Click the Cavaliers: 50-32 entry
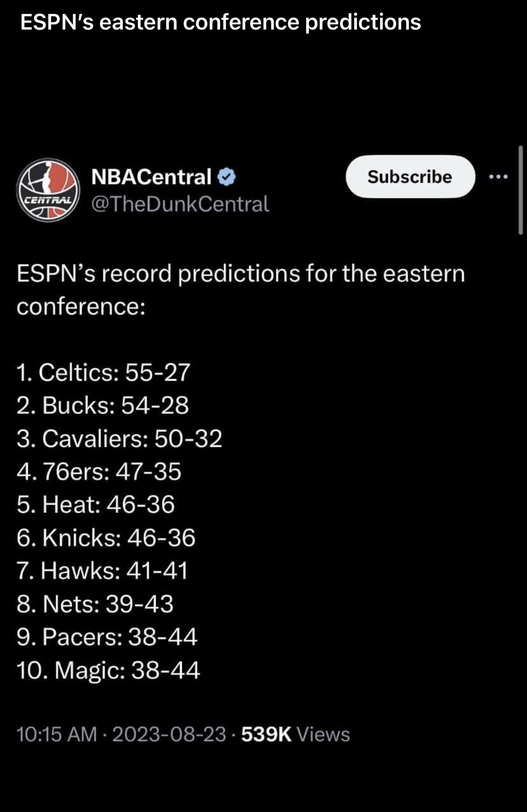527x812 pixels. tap(119, 438)
